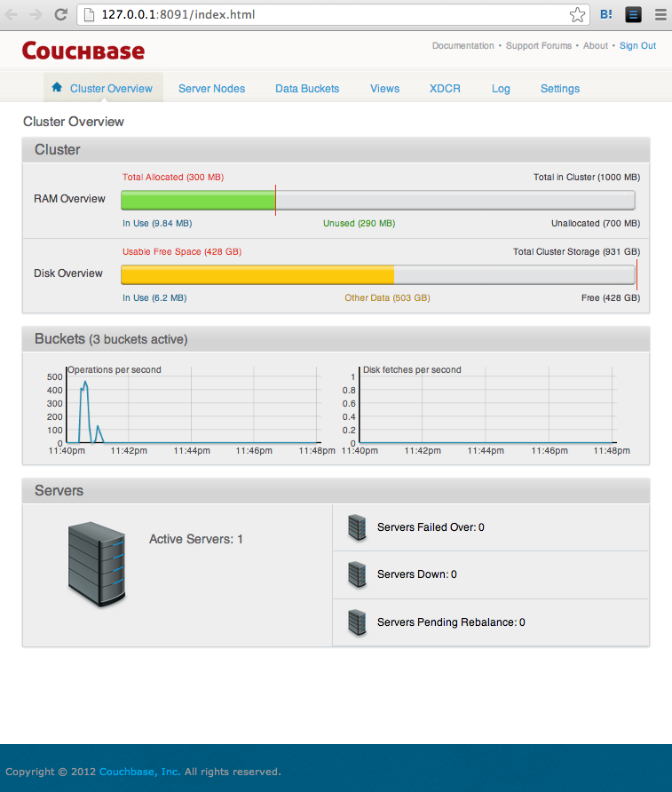
Task: Click Sign Out
Action: 637,45
